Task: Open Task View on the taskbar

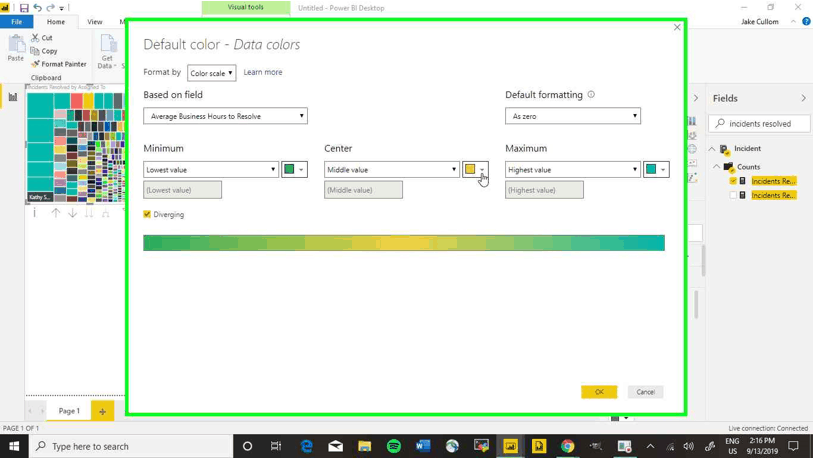Action: click(x=276, y=446)
